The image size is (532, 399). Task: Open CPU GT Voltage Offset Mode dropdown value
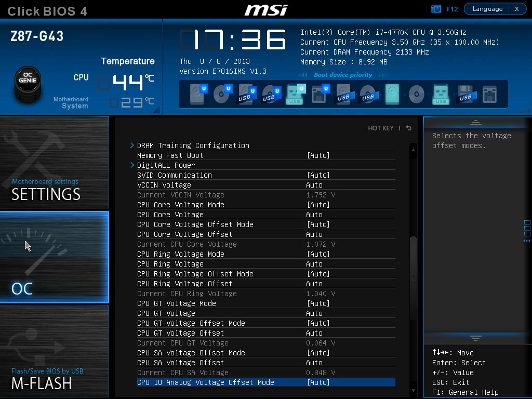click(x=318, y=323)
